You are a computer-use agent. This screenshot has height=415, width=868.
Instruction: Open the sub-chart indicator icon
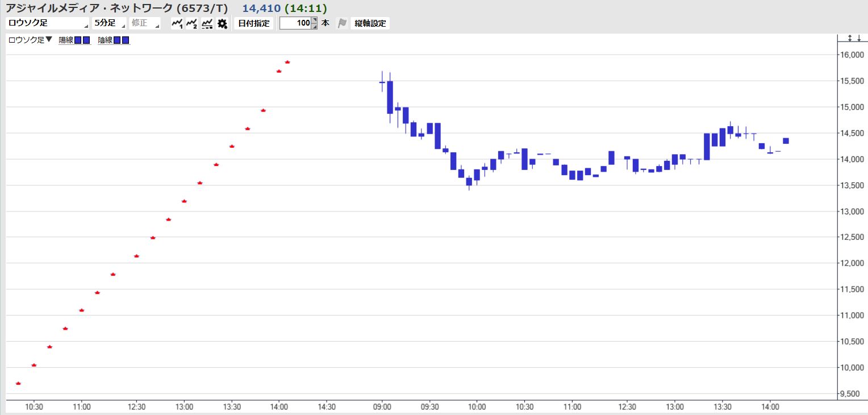point(207,23)
